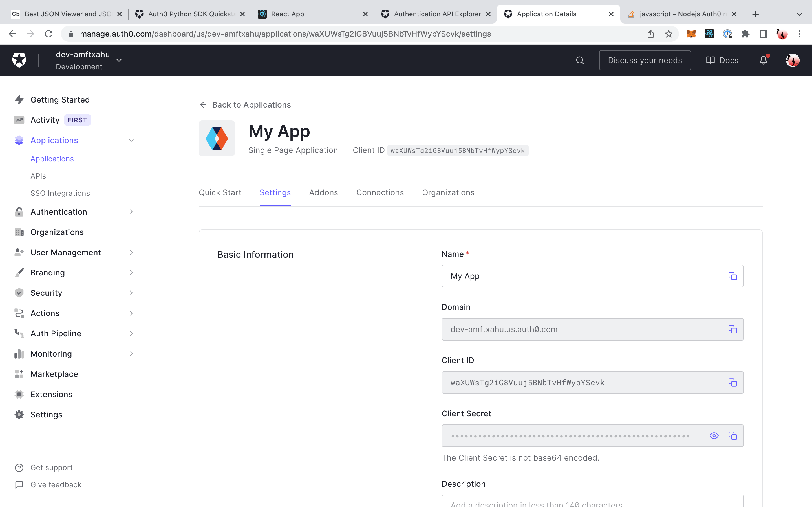Image resolution: width=812 pixels, height=507 pixels.
Task: Open APIs in the sidebar
Action: tap(38, 176)
